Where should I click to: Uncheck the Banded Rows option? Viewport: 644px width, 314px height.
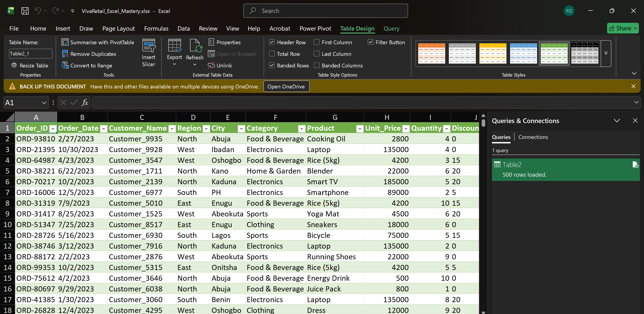(x=272, y=65)
